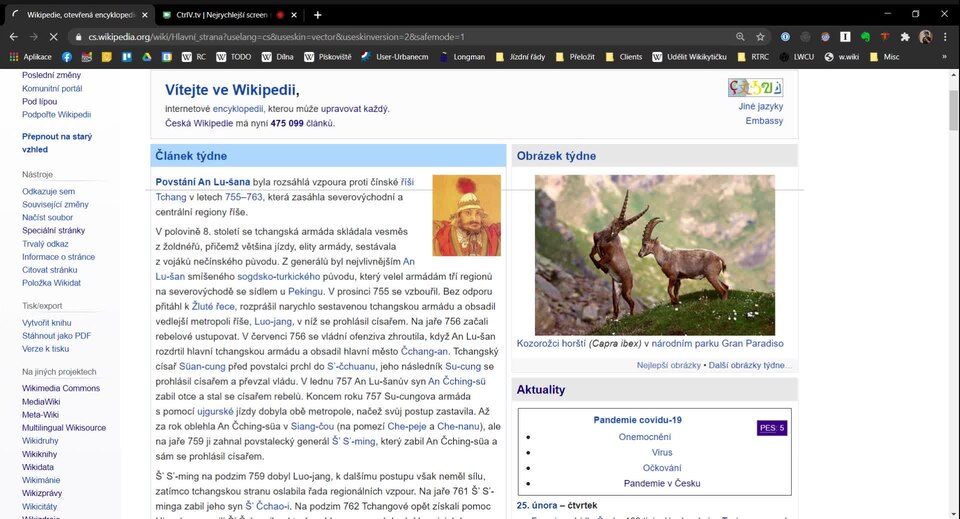Viewport: 960px width, 519px height.
Task: Open a new browser tab
Action: pyautogui.click(x=317, y=15)
